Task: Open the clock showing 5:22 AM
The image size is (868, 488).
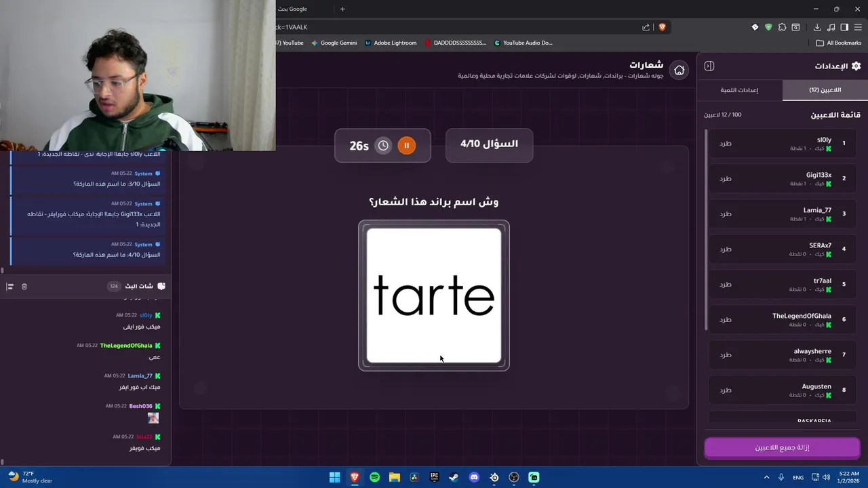Action: tap(848, 477)
